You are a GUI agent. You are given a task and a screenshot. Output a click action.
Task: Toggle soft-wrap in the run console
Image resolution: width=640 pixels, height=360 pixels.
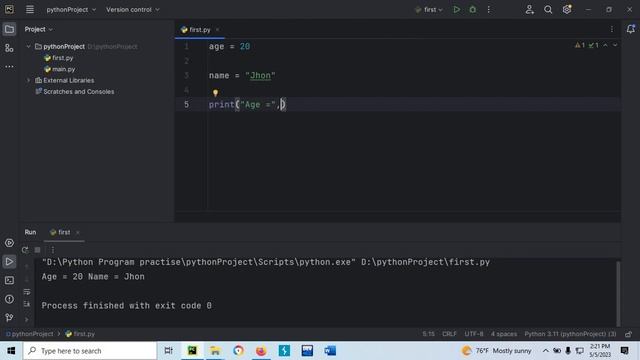point(27,292)
